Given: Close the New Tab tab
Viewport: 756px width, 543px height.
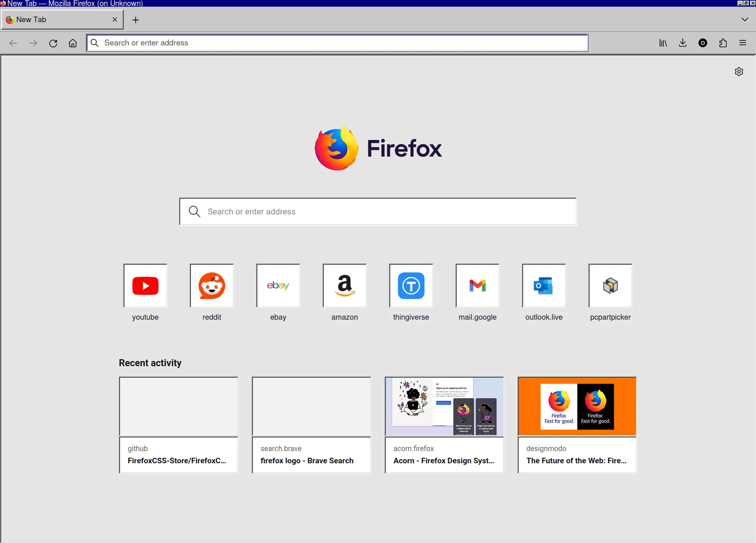Looking at the screenshot, I should click(115, 20).
